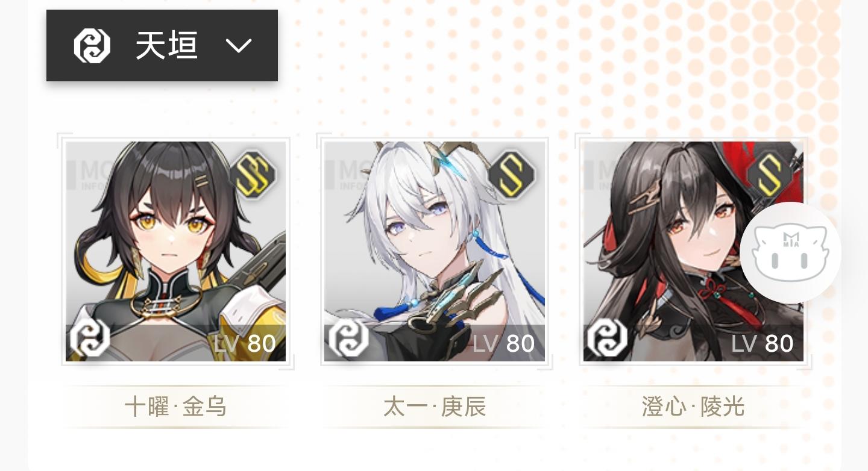Click the 太一·庚辰 name label
The height and width of the screenshot is (471, 868).
(x=435, y=407)
